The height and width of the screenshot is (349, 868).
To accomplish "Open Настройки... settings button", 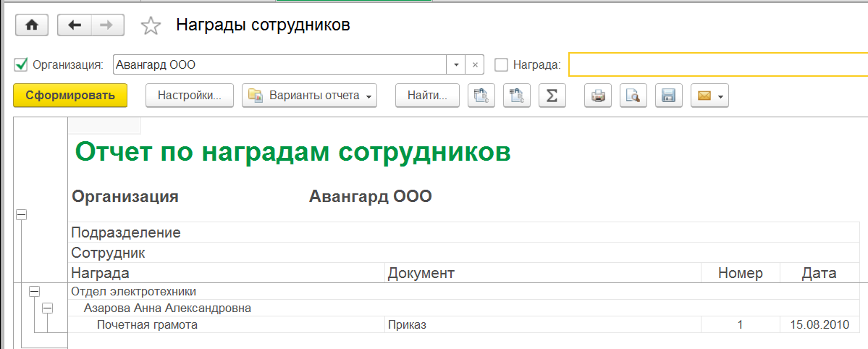I will pyautogui.click(x=190, y=96).
